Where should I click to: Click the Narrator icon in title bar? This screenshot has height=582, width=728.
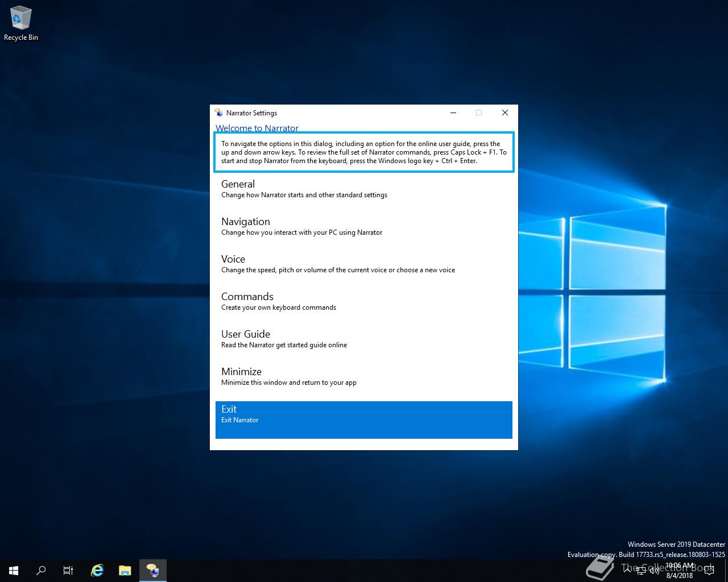(x=218, y=113)
